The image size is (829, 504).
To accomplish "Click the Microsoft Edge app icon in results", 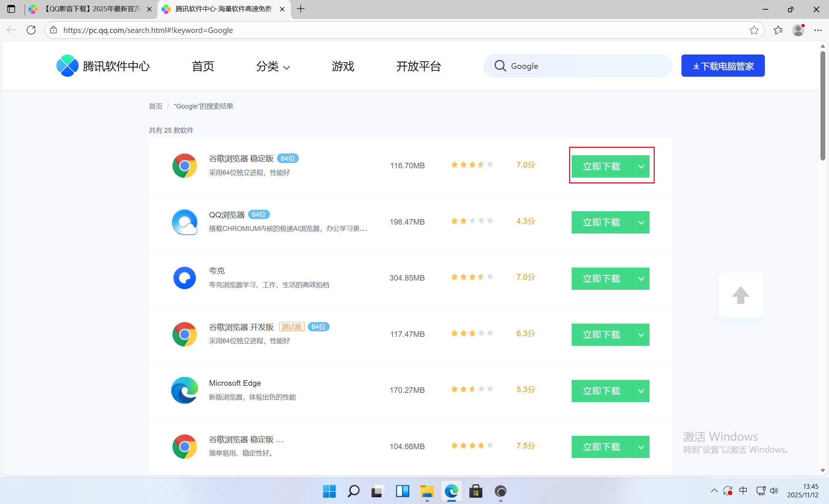I will [184, 390].
